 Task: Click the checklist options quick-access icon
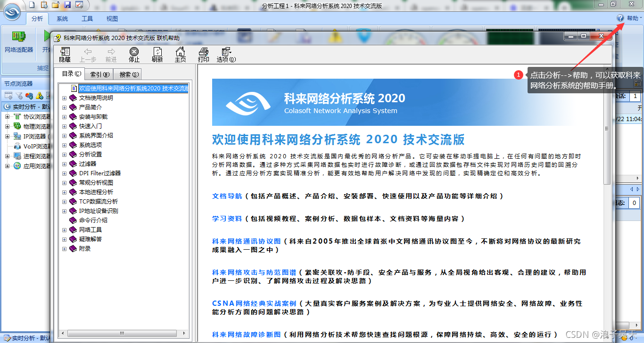79,5
